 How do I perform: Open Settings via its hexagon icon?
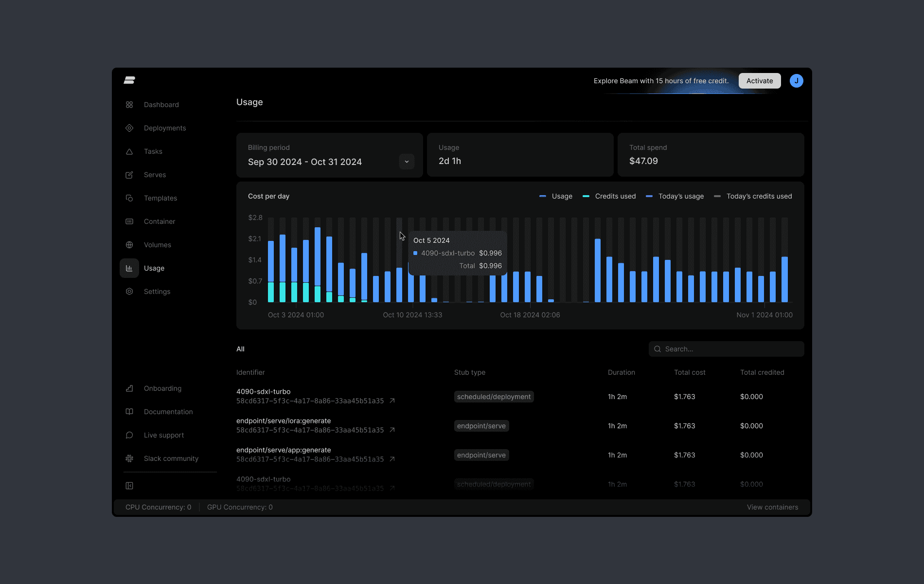(129, 292)
